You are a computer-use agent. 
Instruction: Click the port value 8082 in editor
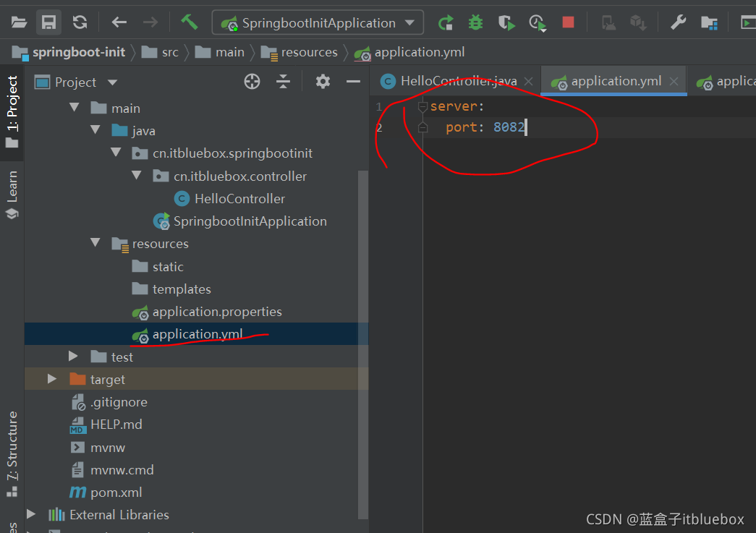click(509, 127)
